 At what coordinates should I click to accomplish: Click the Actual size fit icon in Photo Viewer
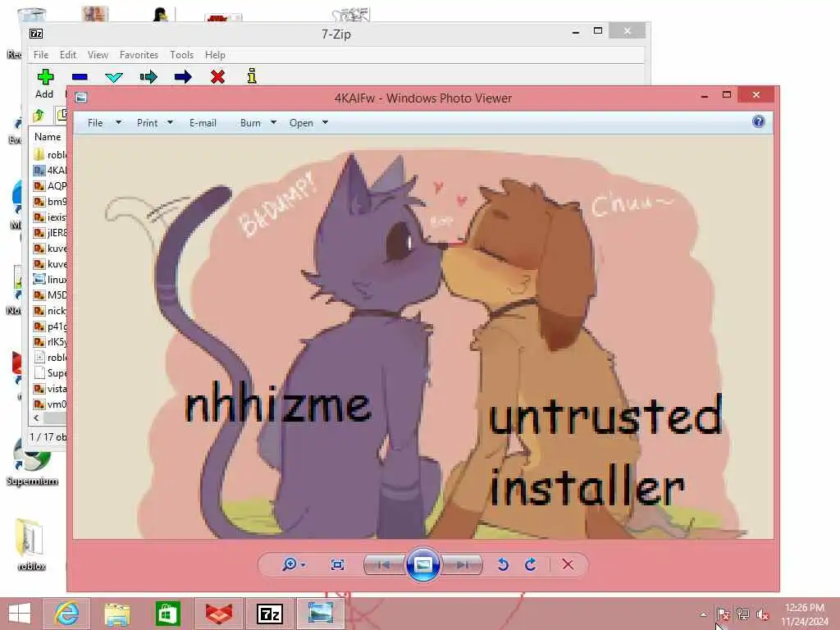(337, 564)
